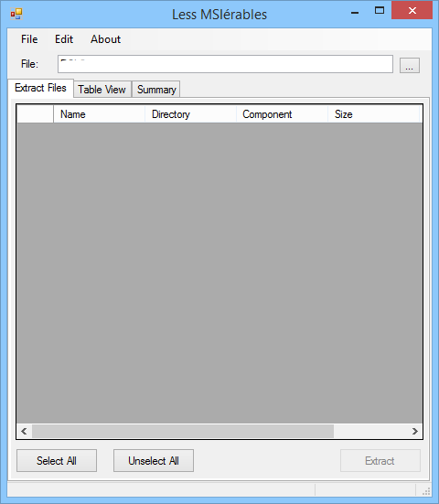439x504 pixels.
Task: Open the About menu
Action: click(x=105, y=39)
